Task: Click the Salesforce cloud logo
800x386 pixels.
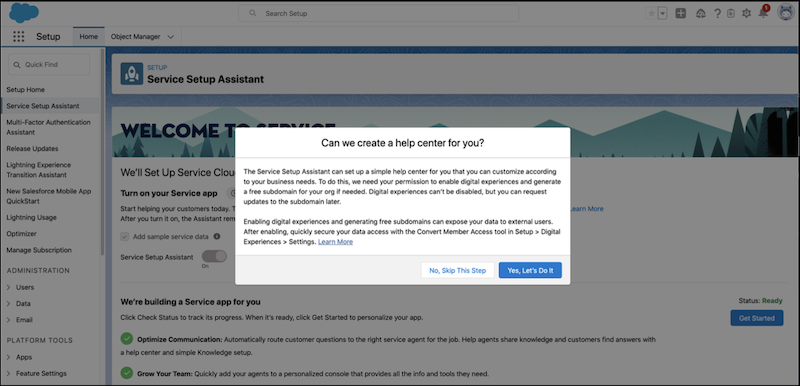Action: [24, 13]
